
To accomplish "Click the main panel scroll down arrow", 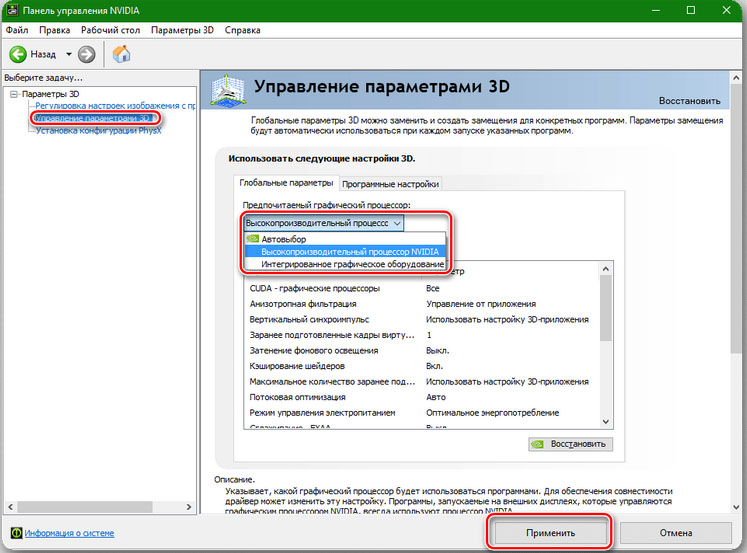I will (736, 507).
